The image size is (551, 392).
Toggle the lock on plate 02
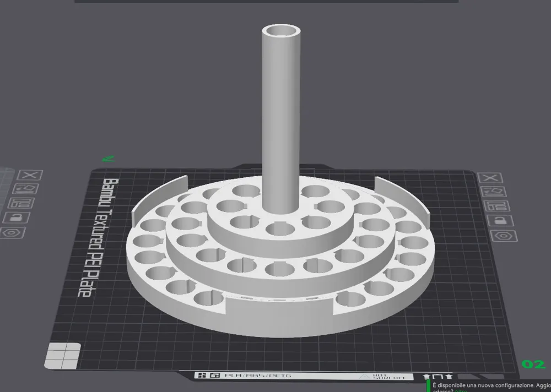pos(500,221)
